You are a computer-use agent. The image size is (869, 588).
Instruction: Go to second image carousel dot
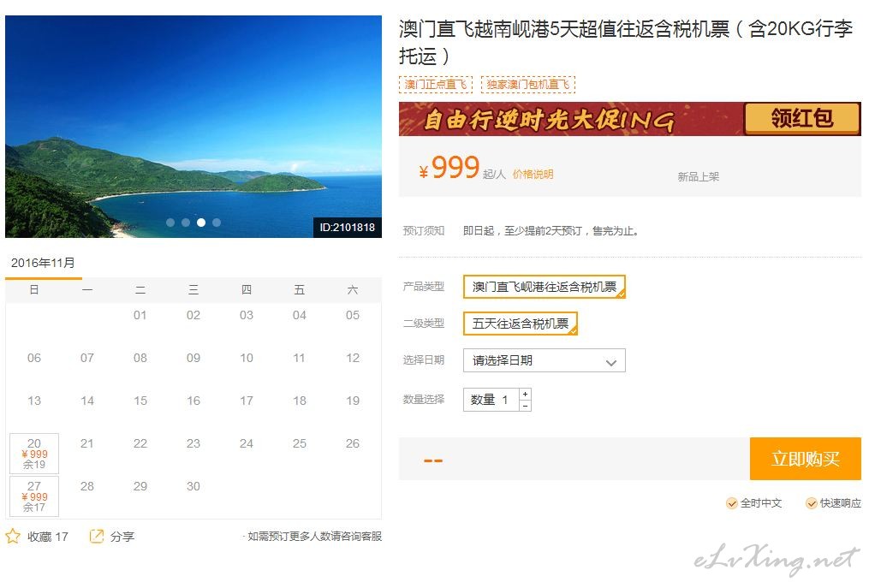(x=186, y=223)
